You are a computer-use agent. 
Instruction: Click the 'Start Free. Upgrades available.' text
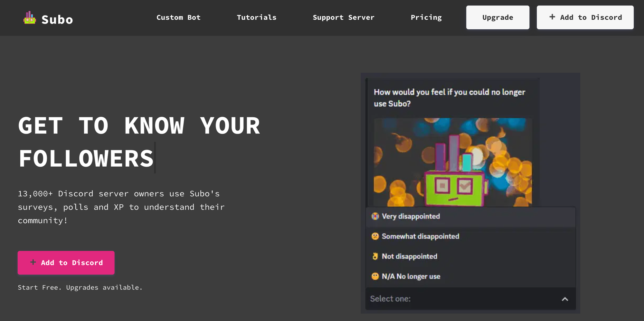tap(80, 287)
